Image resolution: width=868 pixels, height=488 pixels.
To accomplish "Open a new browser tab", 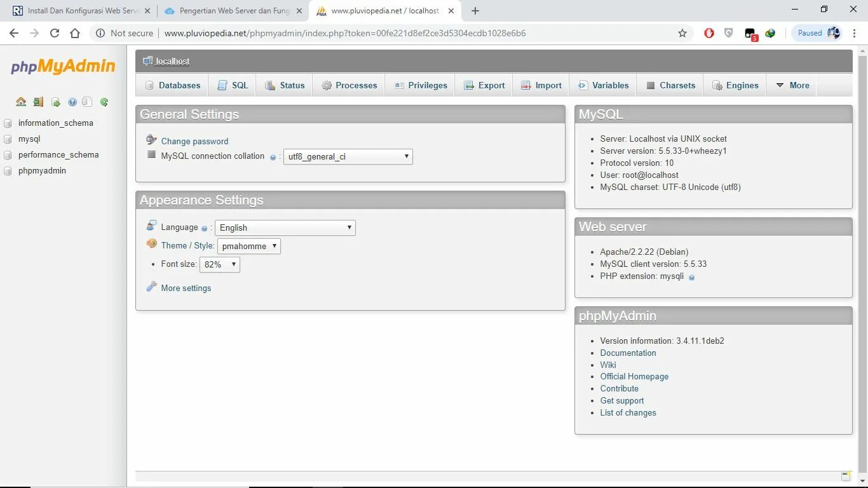I will [x=475, y=11].
